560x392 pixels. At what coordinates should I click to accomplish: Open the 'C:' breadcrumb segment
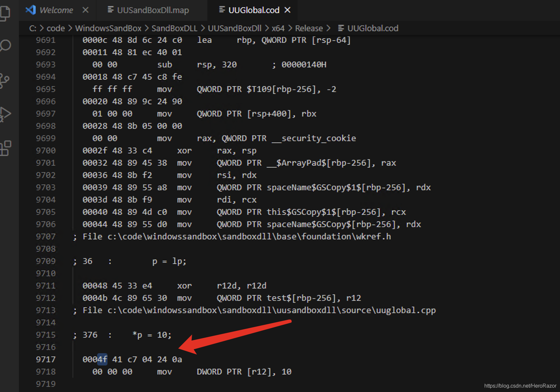click(x=33, y=28)
